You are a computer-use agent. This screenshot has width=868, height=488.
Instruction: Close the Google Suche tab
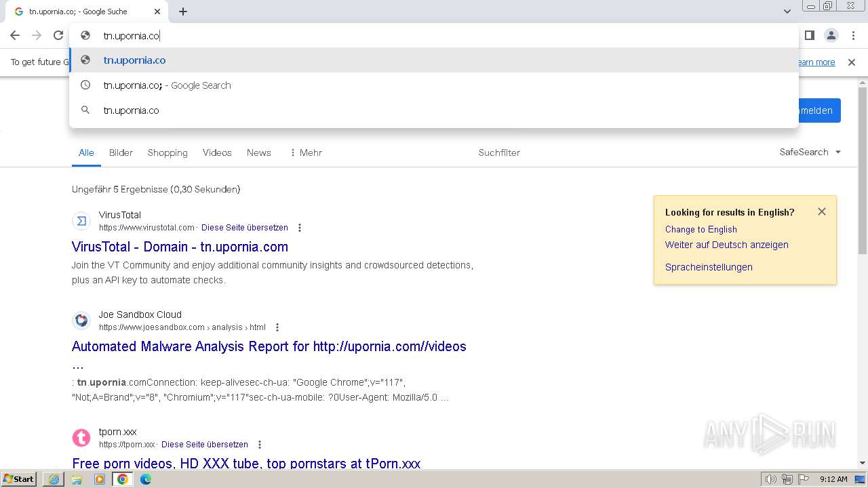pos(157,12)
